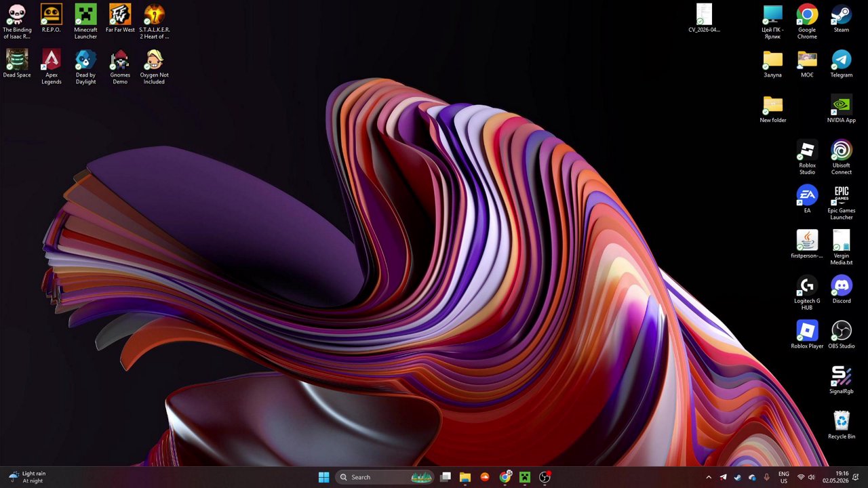Select the Recycle Bin icon
This screenshot has width=868, height=488.
pyautogui.click(x=842, y=425)
